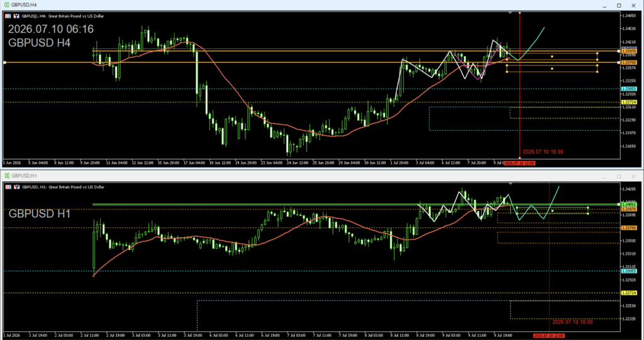Click the red 2026.07.10 12:00 time label on H4 axis
The width and height of the screenshot is (644, 340).
[x=519, y=163]
